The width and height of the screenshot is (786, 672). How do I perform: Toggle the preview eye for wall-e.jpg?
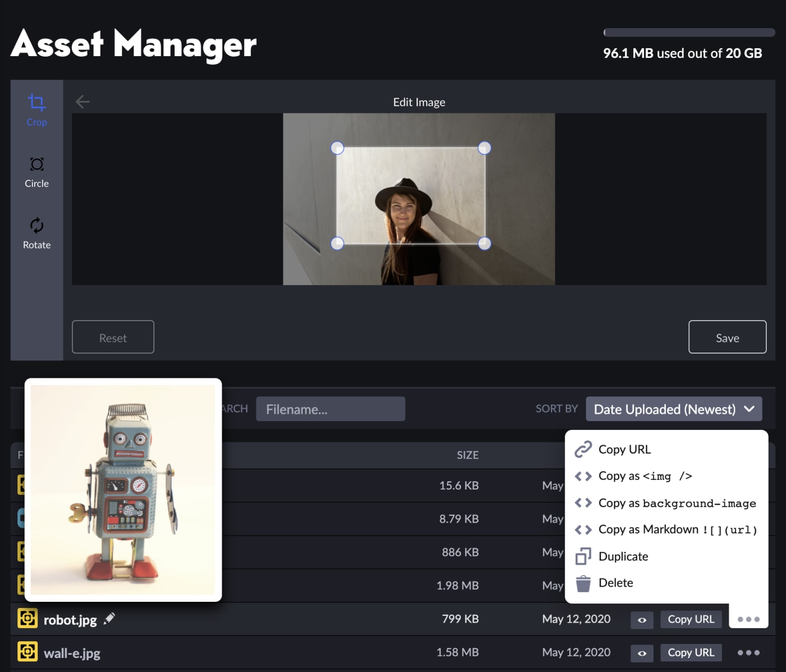pyautogui.click(x=642, y=652)
